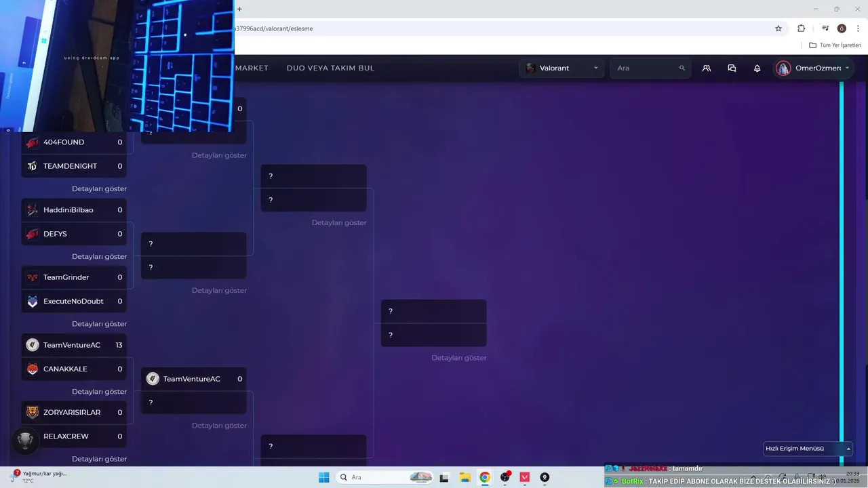Viewport: 868px width, 488px height.
Task: Select the ExecuteNoDoubt team name
Action: (x=73, y=301)
